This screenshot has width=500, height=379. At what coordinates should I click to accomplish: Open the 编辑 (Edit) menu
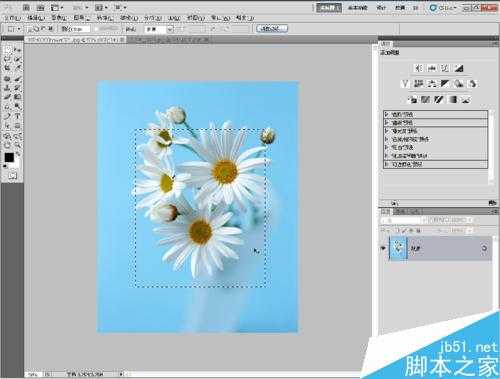[x=36, y=18]
